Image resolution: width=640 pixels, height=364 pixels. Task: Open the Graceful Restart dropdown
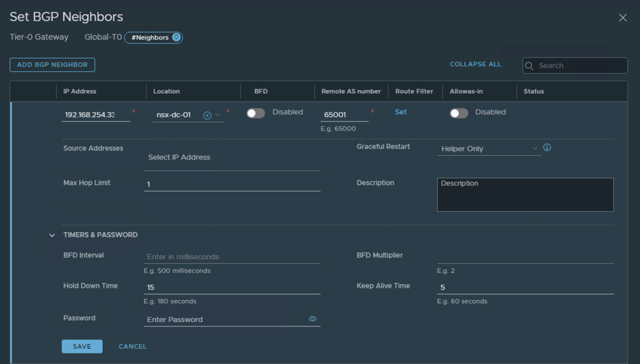tap(488, 149)
